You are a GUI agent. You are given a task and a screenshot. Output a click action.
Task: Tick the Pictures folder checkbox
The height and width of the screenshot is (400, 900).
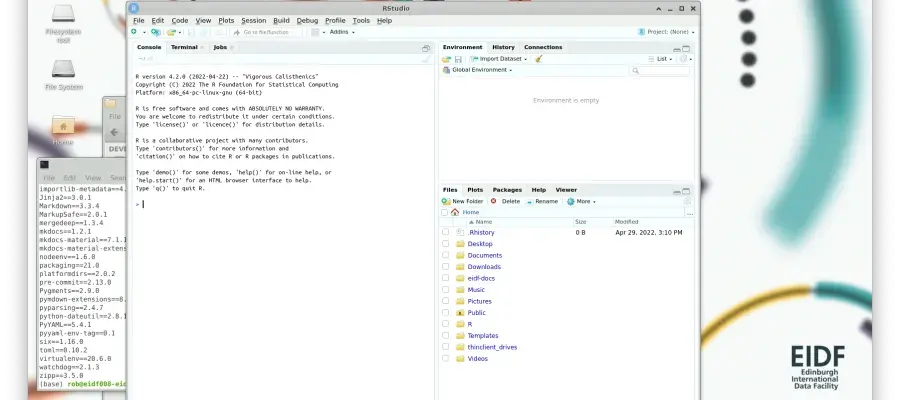click(x=445, y=301)
